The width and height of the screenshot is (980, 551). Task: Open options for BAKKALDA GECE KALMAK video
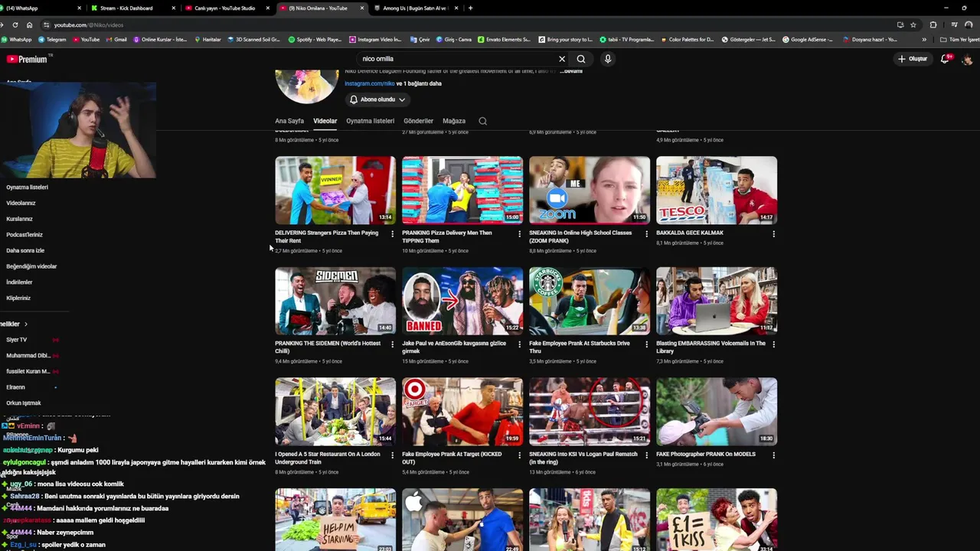(773, 234)
